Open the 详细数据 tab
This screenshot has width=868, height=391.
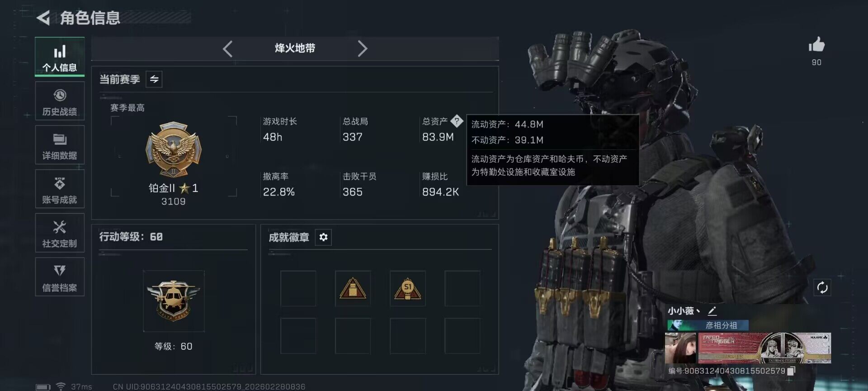click(x=60, y=145)
